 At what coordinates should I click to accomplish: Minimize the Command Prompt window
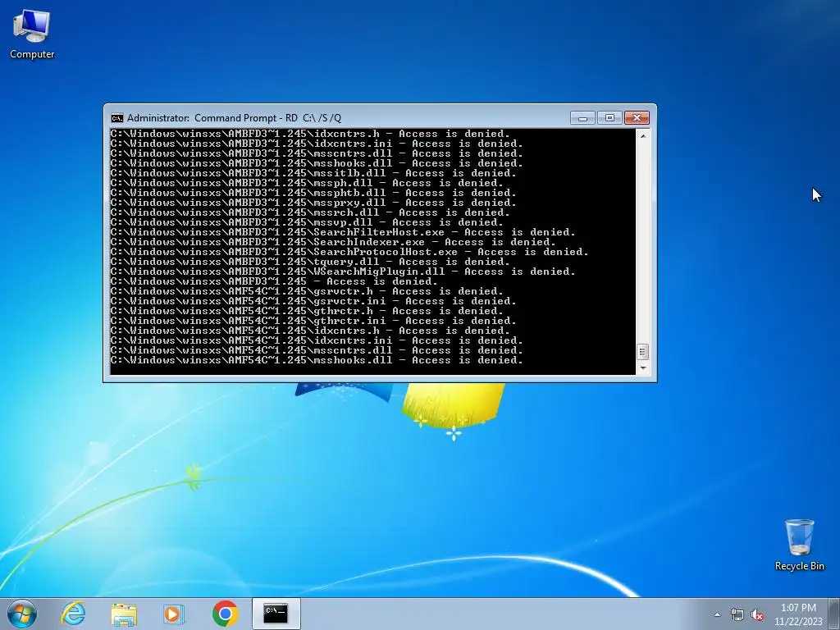tap(582, 118)
